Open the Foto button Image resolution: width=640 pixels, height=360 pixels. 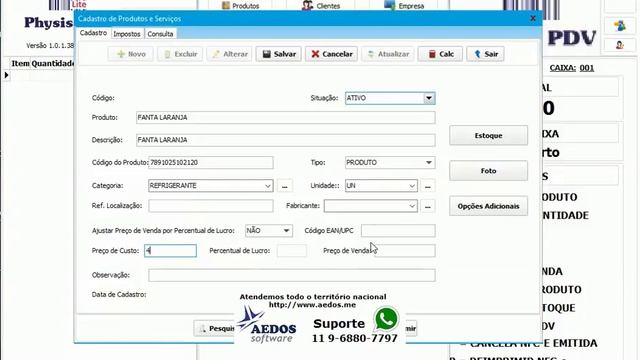point(488,171)
